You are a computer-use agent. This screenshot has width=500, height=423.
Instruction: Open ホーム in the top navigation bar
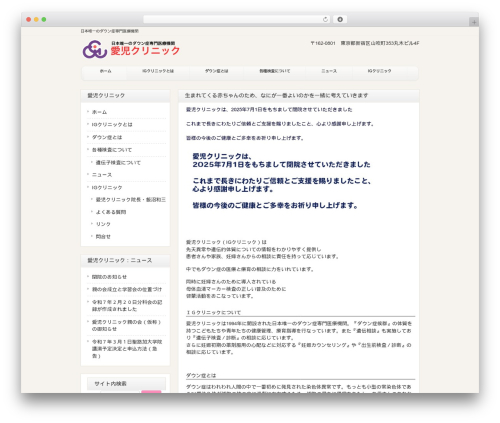pos(105,71)
